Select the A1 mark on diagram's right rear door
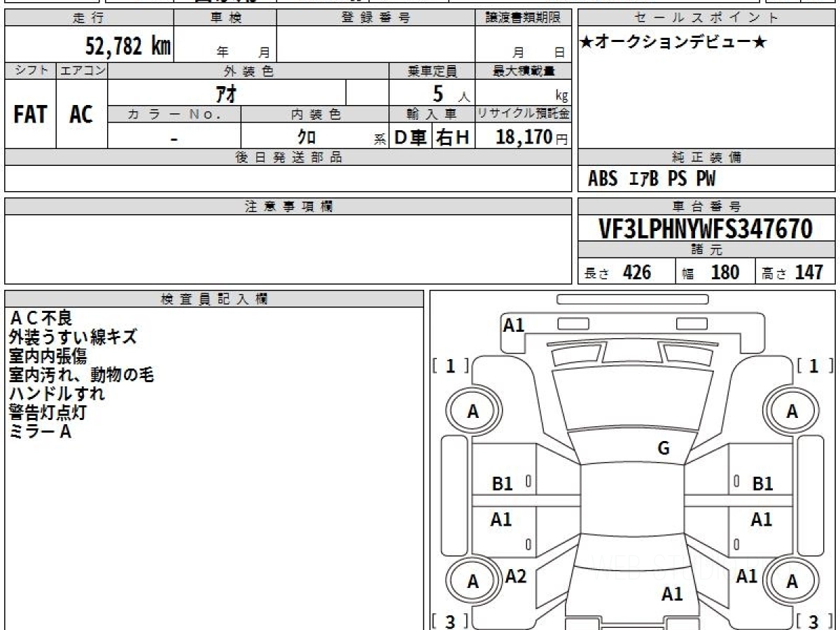 coord(762,519)
